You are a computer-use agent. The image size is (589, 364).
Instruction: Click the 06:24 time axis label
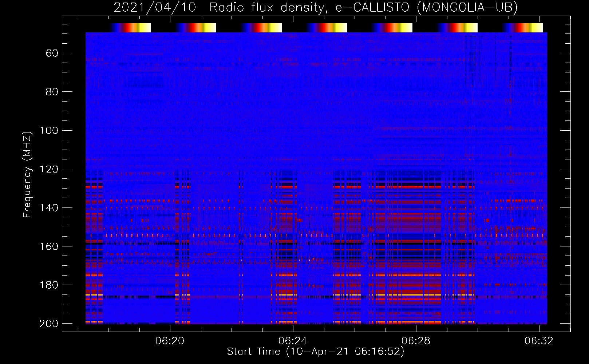[x=293, y=341]
